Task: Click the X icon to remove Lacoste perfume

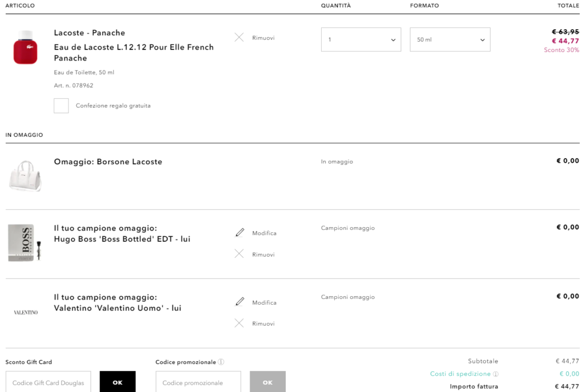Action: pyautogui.click(x=239, y=38)
